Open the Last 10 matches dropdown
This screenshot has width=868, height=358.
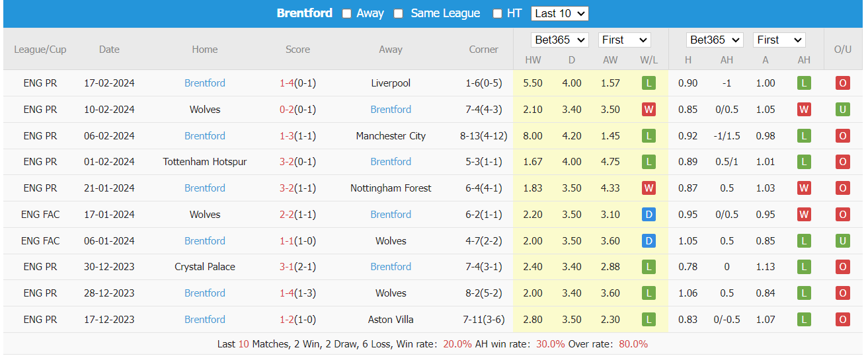559,13
